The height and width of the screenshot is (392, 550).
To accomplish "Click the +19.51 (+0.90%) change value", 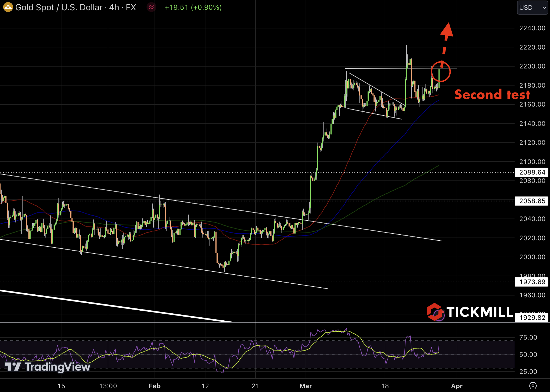I will tap(193, 7).
